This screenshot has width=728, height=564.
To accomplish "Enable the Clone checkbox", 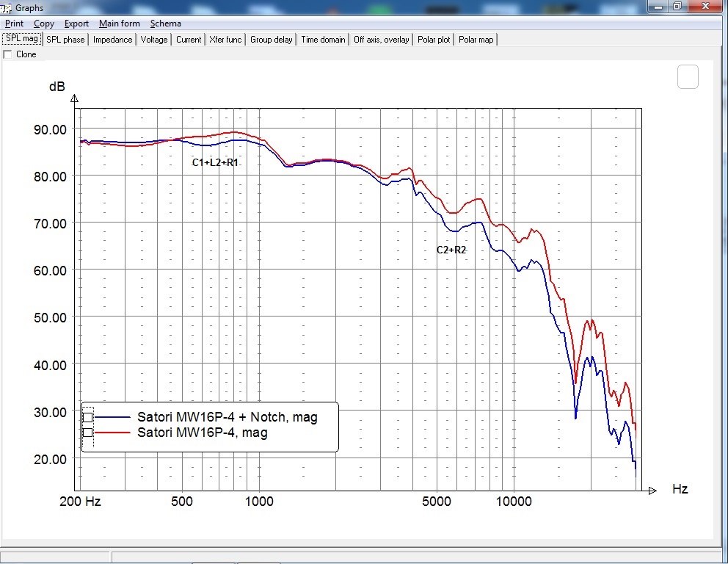I will click(x=7, y=54).
